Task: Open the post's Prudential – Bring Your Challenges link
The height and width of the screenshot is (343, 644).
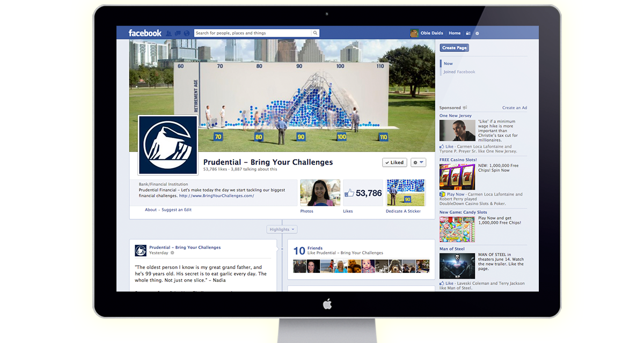Action: pos(185,248)
